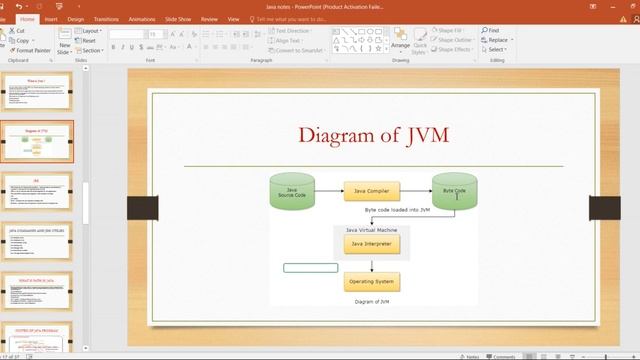
Task: Click the Shape Fill button
Action: pos(447,30)
